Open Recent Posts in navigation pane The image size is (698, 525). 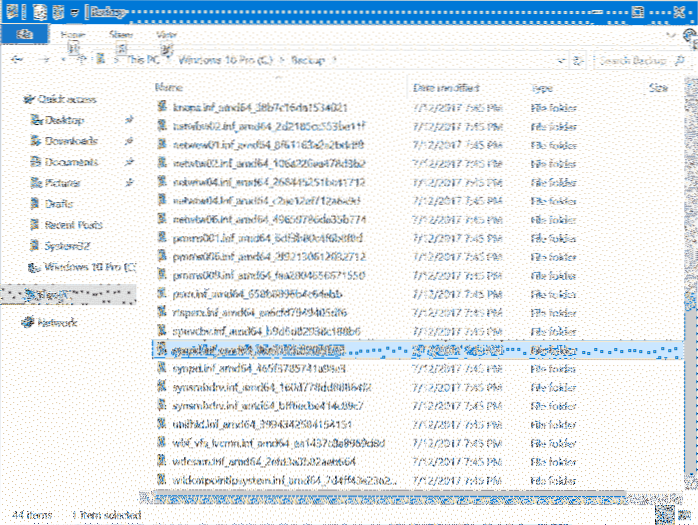[73, 224]
